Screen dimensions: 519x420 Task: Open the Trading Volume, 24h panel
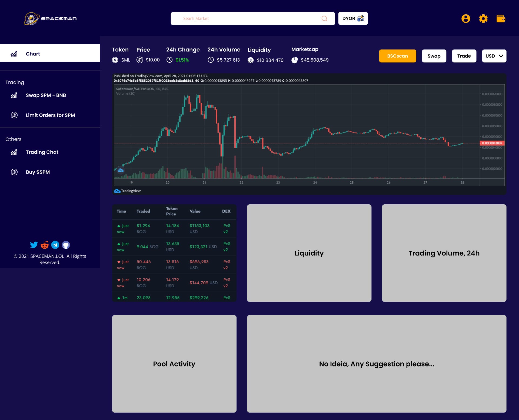(444, 253)
